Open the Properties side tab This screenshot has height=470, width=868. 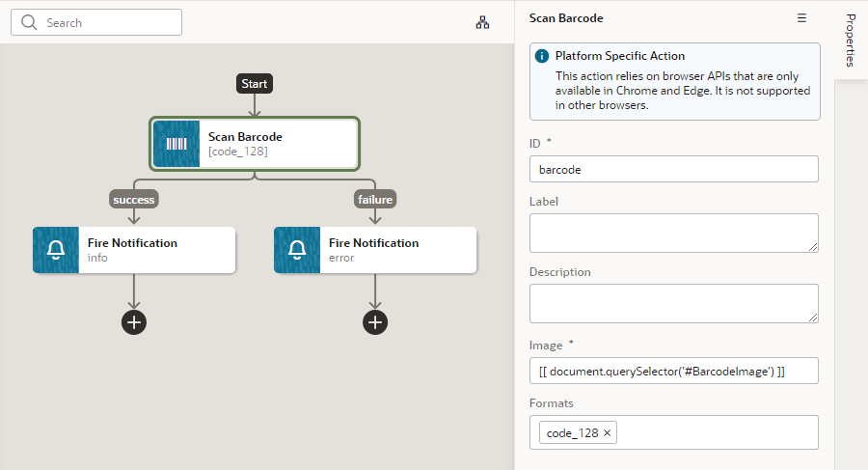[x=850, y=40]
